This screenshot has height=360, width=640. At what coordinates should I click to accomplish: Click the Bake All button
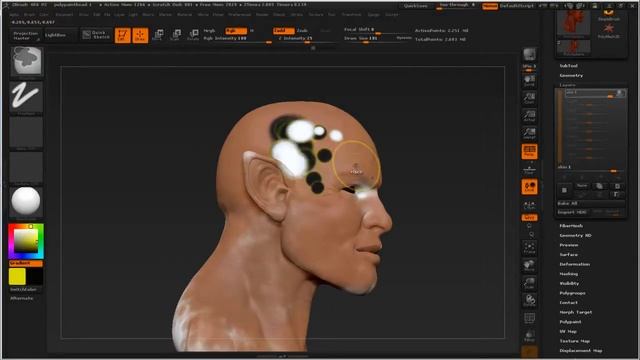pos(591,203)
